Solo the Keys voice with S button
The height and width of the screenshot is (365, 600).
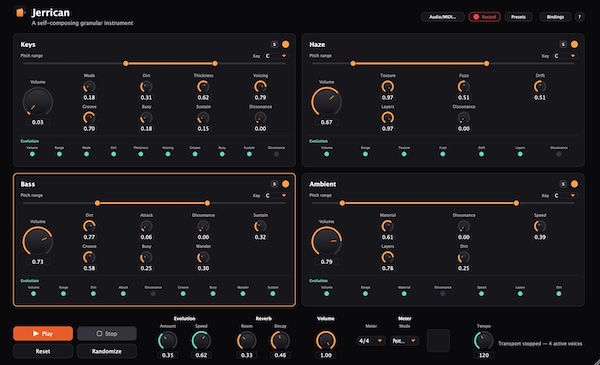click(274, 44)
